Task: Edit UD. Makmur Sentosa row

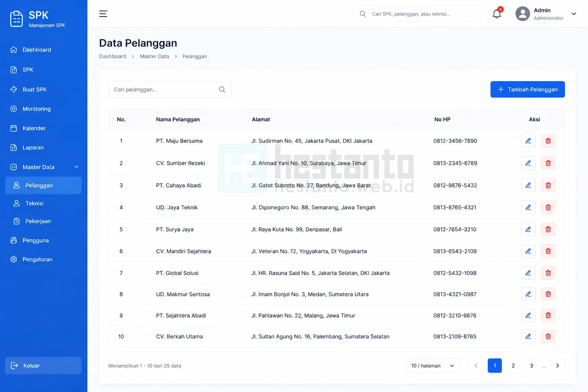Action: pos(528,294)
